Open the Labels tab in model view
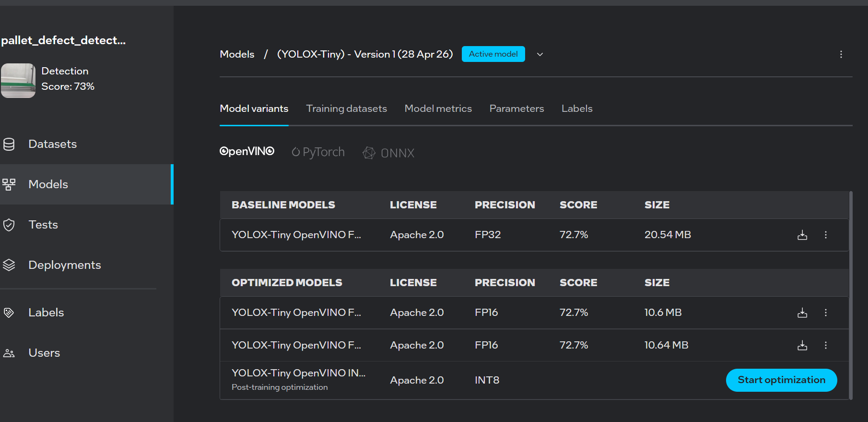The width and height of the screenshot is (868, 422). [x=577, y=109]
